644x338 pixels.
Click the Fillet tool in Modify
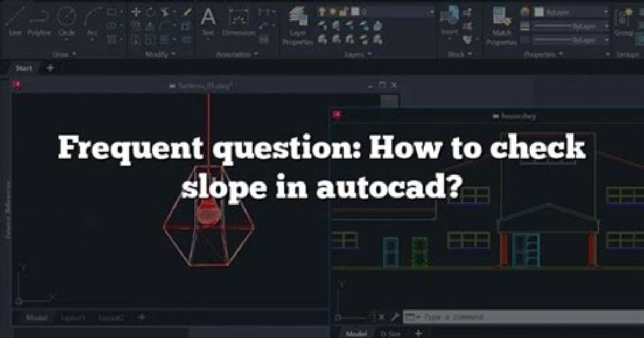pyautogui.click(x=165, y=26)
